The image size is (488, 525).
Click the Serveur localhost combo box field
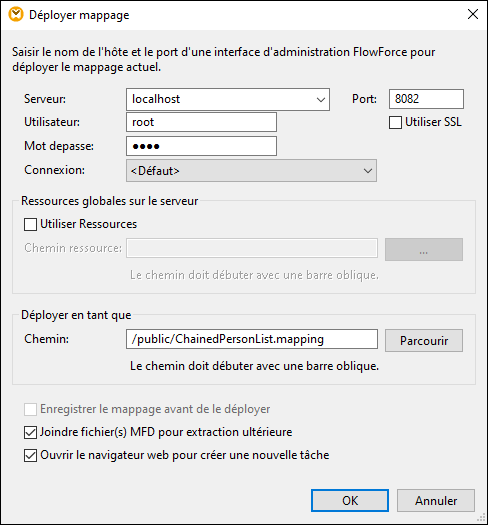coord(228,99)
